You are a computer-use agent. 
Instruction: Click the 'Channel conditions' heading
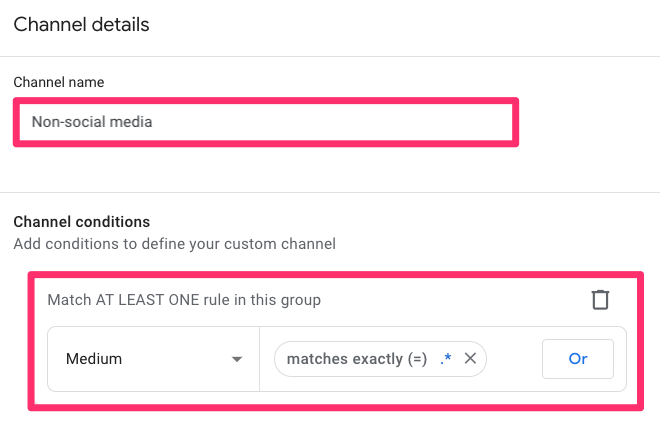click(81, 221)
